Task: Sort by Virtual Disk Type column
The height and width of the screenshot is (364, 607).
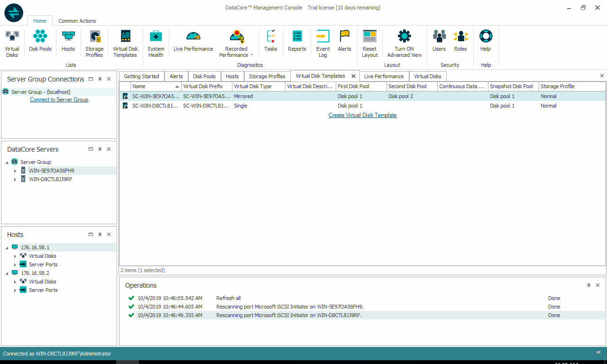Action: (x=258, y=86)
